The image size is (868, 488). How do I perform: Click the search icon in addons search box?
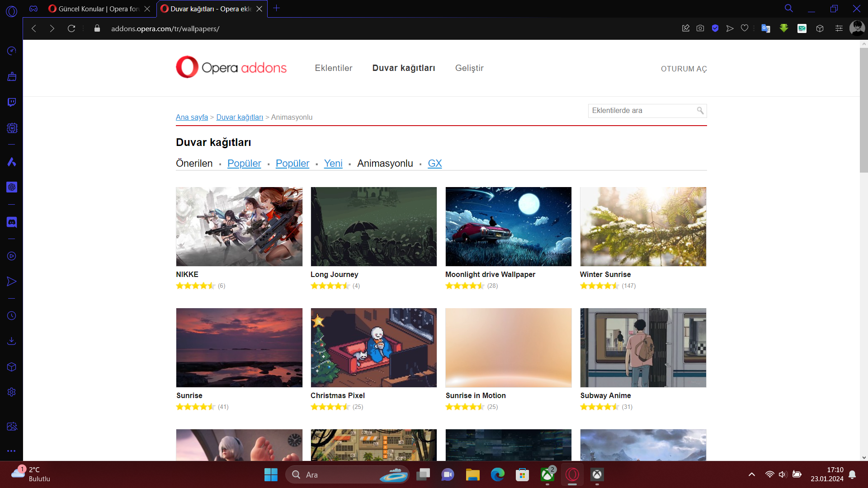700,111
